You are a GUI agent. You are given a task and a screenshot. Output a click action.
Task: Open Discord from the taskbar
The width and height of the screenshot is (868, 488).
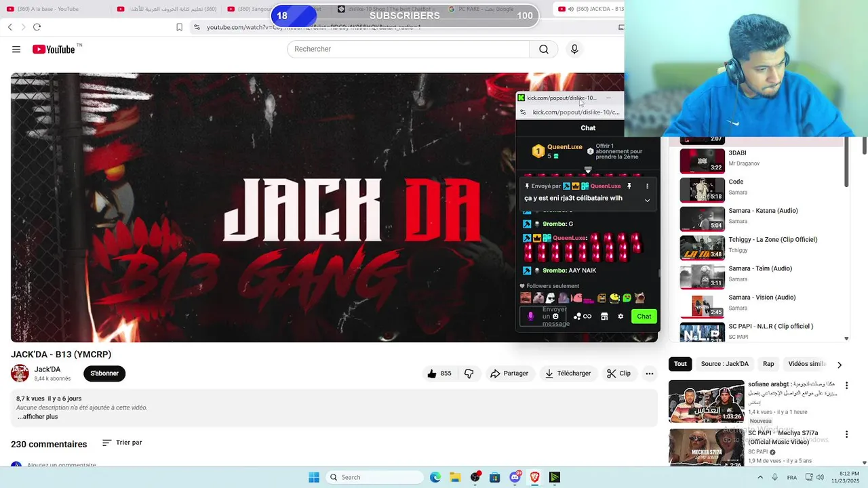515,477
